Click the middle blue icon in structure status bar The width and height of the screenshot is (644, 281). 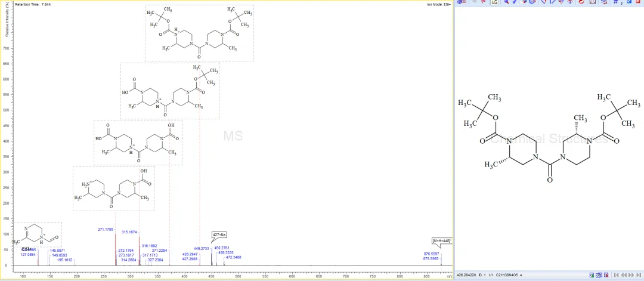[599, 275]
